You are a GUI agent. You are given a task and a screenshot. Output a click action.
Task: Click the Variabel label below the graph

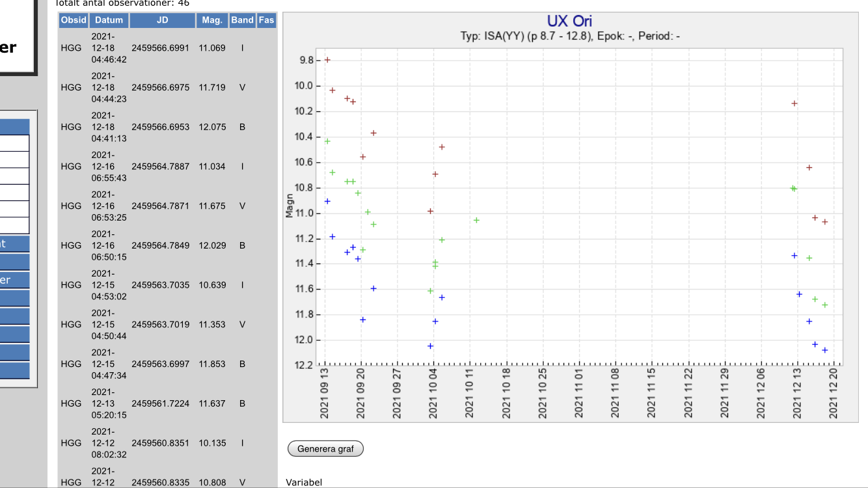(x=304, y=482)
